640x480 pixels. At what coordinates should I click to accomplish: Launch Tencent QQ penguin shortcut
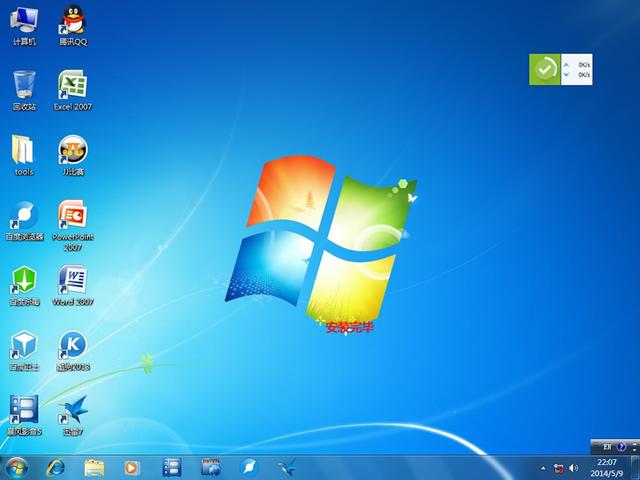(73, 25)
